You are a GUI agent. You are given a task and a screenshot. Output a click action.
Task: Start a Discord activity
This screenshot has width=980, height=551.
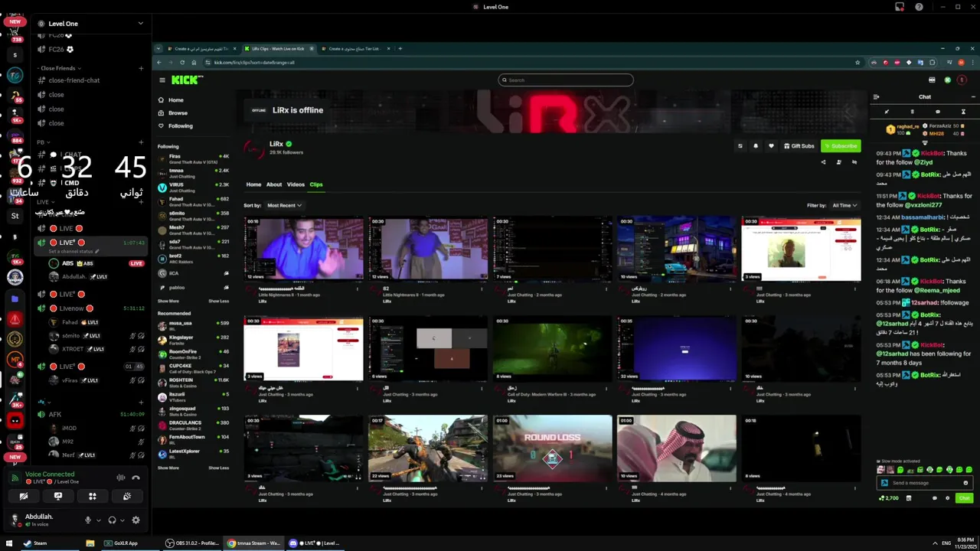(x=93, y=496)
